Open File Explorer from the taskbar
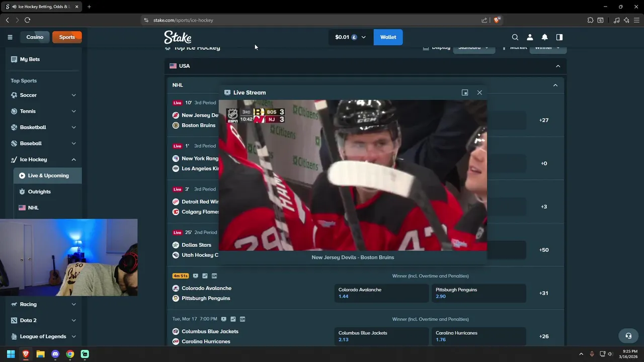 pos(40,354)
